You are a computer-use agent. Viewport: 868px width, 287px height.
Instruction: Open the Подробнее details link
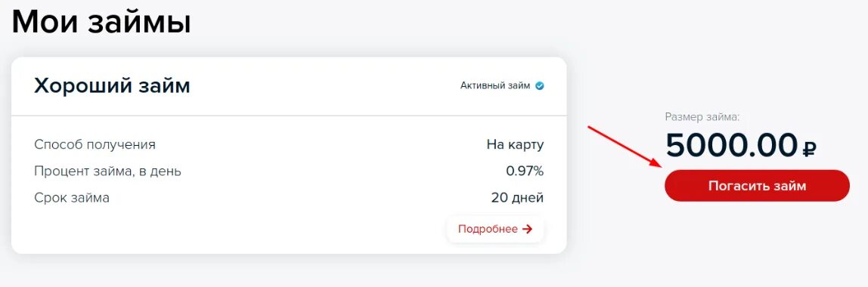pos(495,229)
